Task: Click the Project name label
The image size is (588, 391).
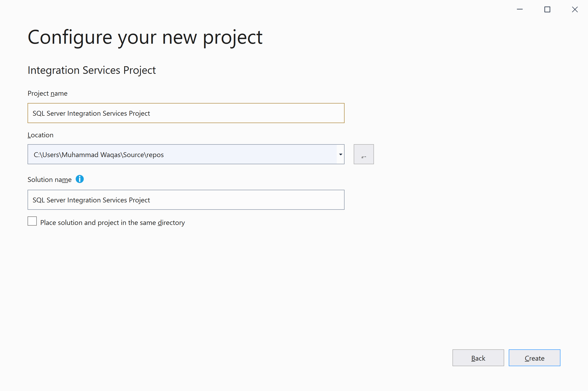Action: tap(47, 94)
